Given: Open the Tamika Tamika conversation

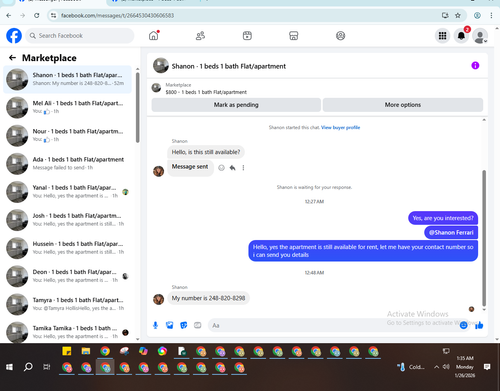Looking at the screenshot, I should tap(67, 332).
